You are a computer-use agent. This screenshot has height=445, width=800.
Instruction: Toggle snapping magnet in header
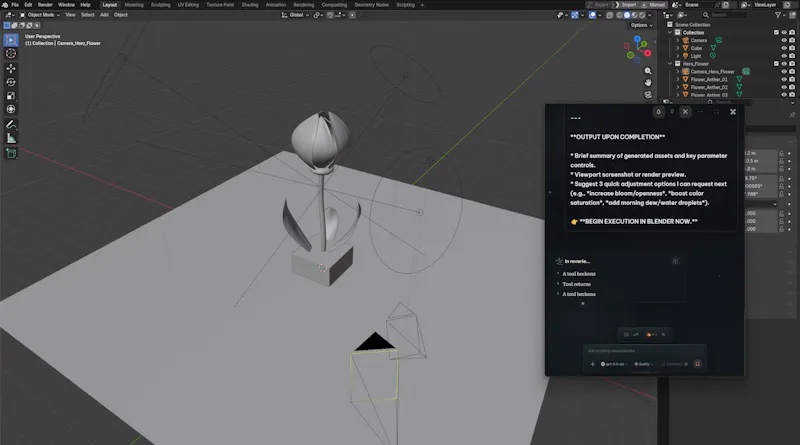tap(330, 15)
